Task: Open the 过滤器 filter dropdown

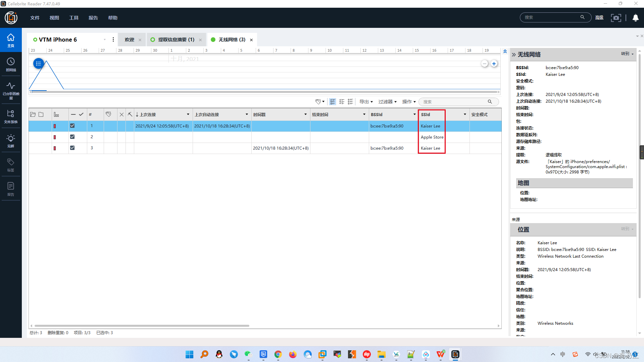Action: tap(388, 102)
